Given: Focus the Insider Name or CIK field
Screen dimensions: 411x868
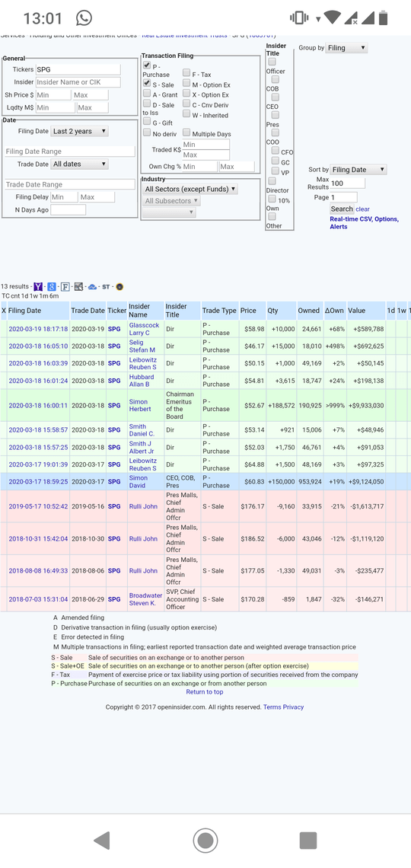Looking at the screenshot, I should [x=78, y=82].
